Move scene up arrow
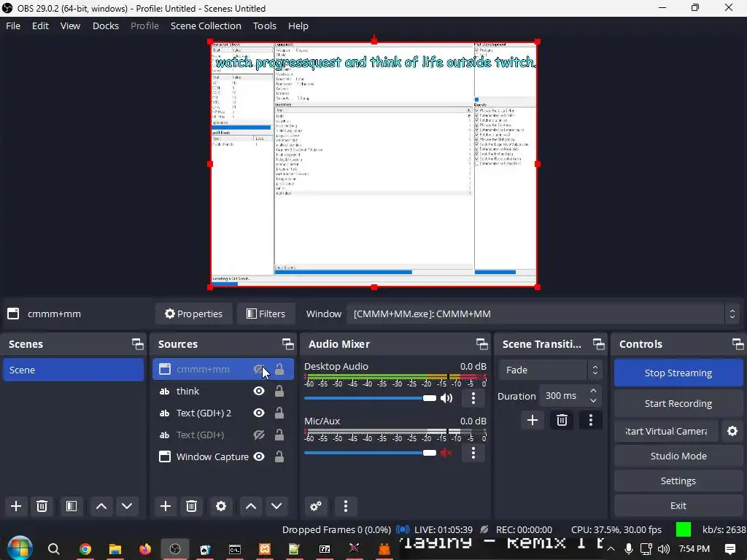747x560 pixels. point(101,506)
